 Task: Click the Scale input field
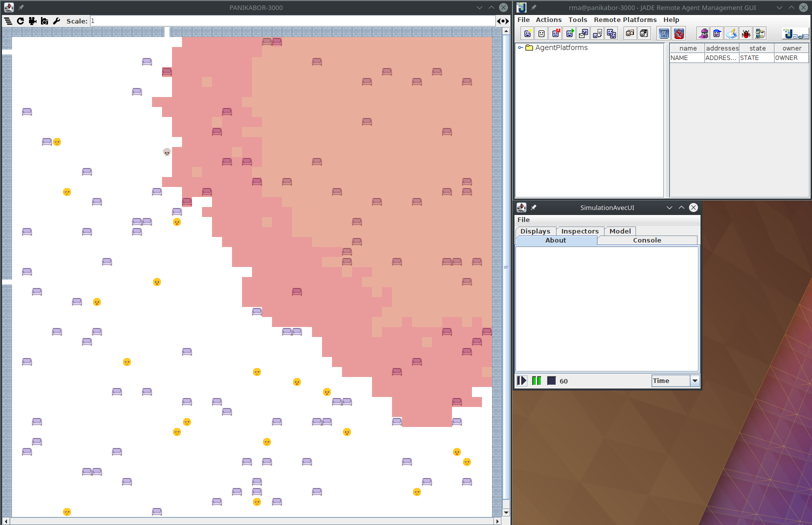tap(292, 21)
